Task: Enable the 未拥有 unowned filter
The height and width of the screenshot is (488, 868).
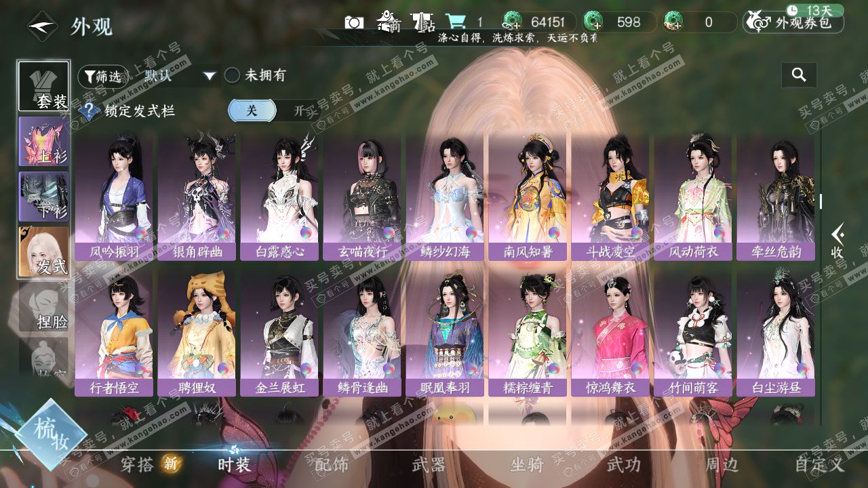Action: [x=233, y=75]
